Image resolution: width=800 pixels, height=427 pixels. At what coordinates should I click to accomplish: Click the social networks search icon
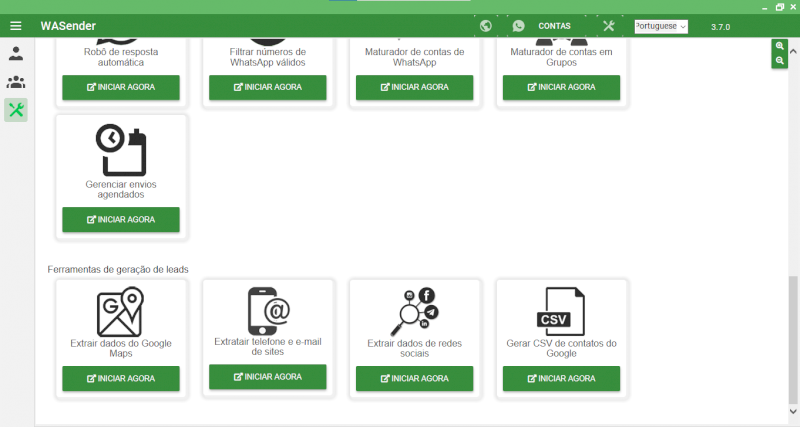click(x=415, y=312)
